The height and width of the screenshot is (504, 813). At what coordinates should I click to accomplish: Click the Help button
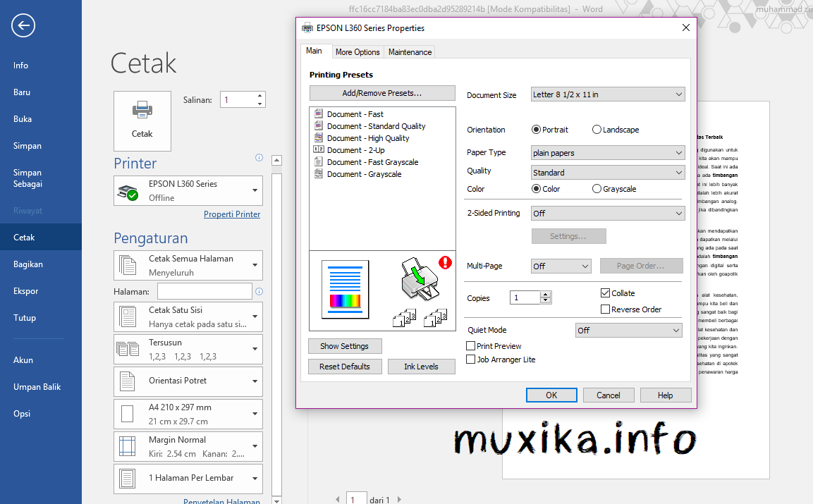(x=665, y=395)
